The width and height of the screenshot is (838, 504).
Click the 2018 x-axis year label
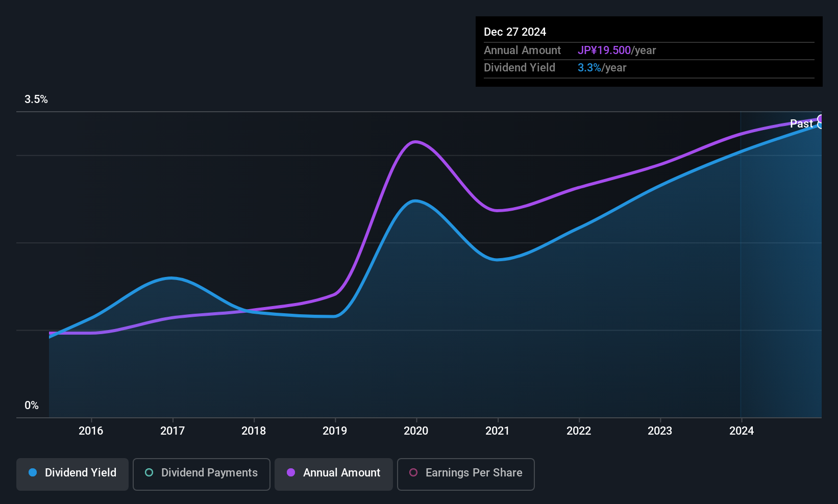coord(254,431)
